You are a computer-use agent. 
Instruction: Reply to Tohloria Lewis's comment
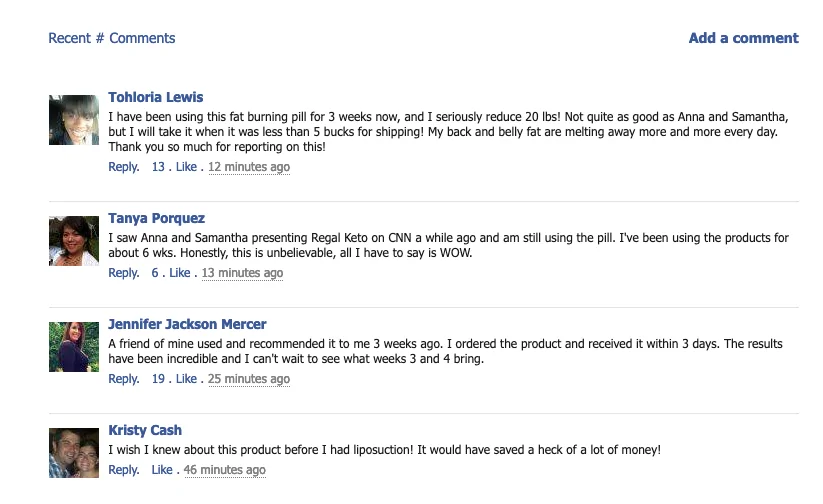point(123,167)
